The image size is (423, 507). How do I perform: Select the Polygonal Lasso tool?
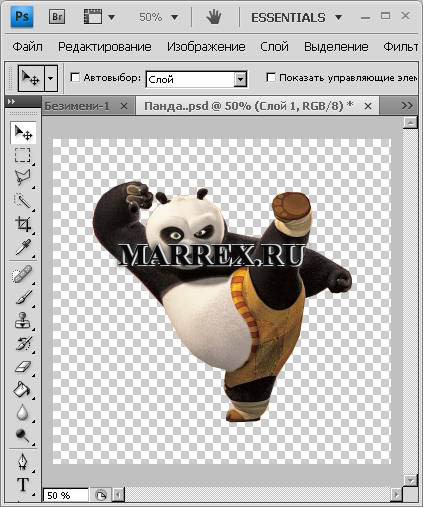pos(23,177)
